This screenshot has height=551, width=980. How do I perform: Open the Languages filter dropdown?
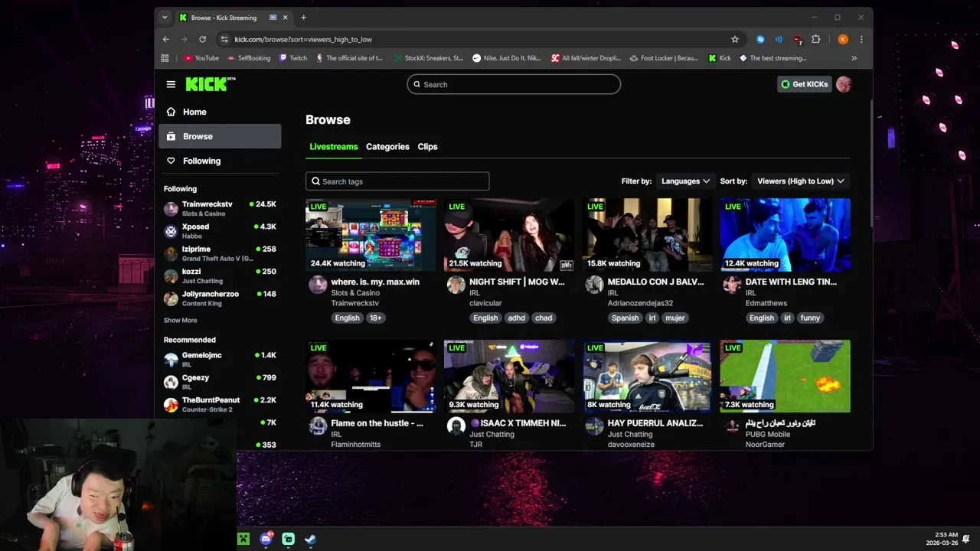pyautogui.click(x=686, y=181)
